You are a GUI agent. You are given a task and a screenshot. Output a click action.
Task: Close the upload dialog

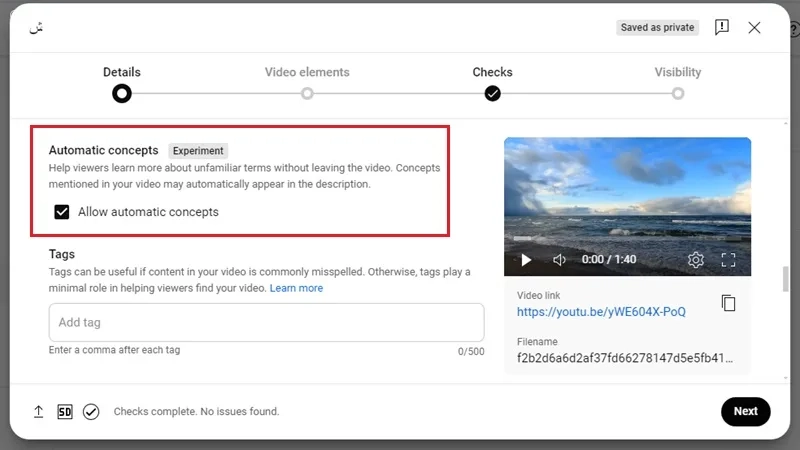point(754,28)
